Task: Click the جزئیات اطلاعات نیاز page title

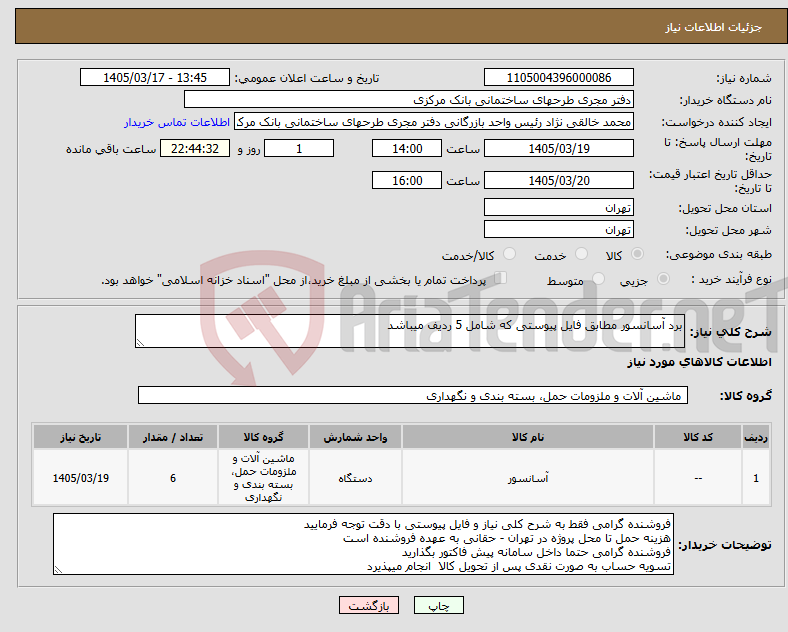Action: (x=714, y=27)
